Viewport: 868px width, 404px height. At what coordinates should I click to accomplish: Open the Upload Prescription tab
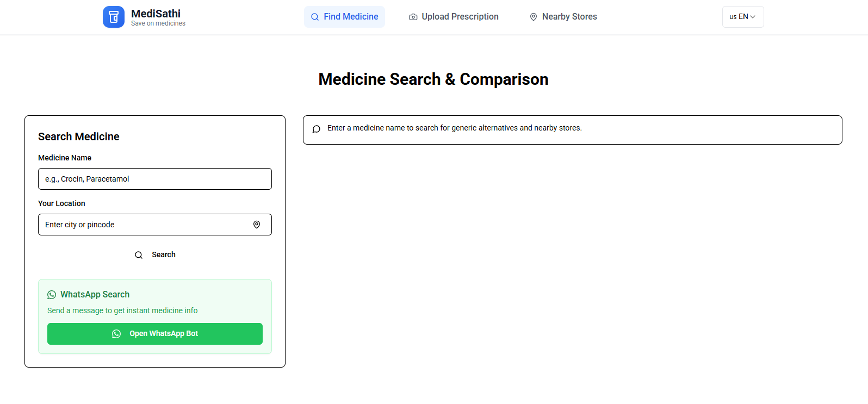click(454, 17)
